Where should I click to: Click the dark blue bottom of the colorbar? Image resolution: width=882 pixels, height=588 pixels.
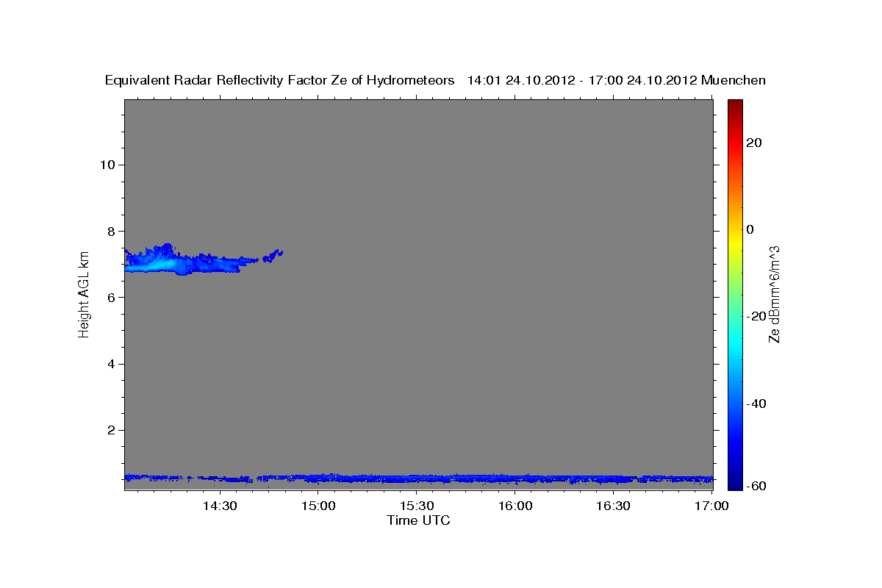tap(734, 483)
